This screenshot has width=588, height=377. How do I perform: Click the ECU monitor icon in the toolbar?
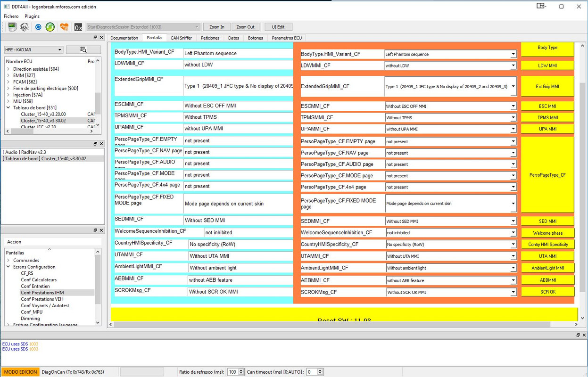pos(12,27)
